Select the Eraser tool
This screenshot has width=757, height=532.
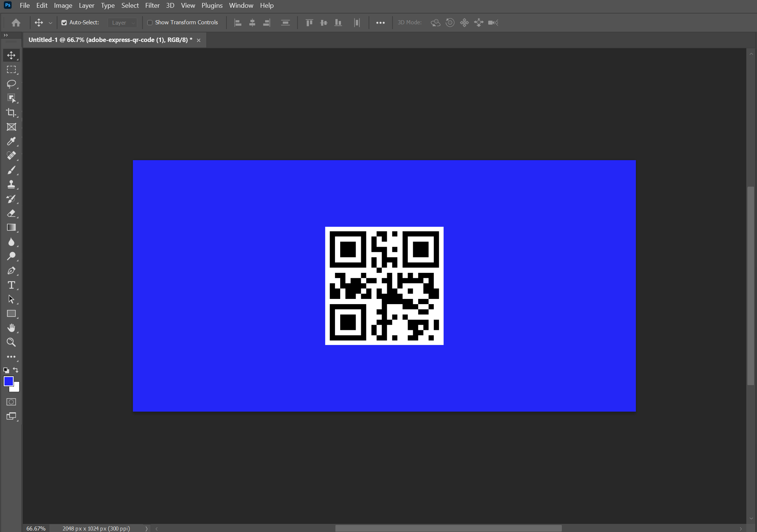[x=11, y=213]
